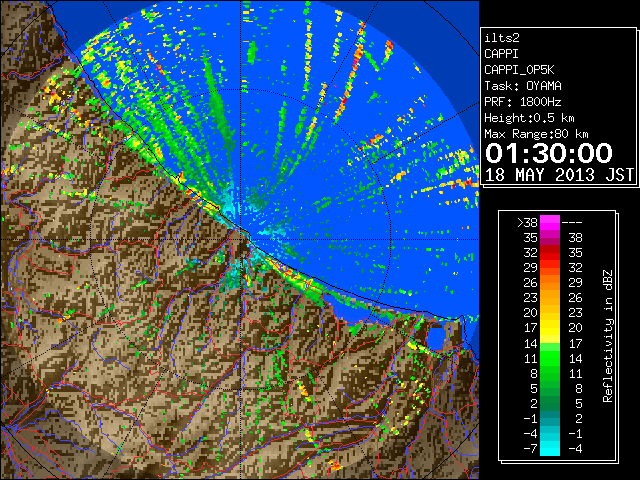640x480 pixels.
Task: Click the 'CAPPI_0P5K' text
Action: click(x=519, y=70)
